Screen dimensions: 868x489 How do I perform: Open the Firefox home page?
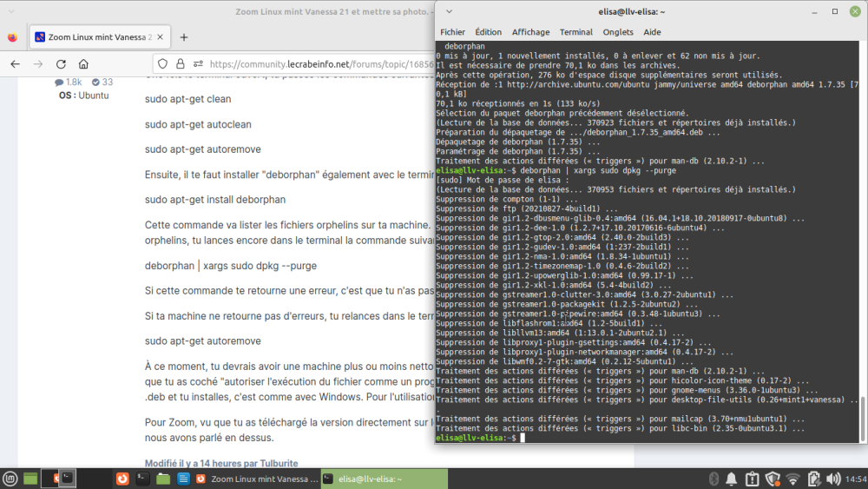83,63
